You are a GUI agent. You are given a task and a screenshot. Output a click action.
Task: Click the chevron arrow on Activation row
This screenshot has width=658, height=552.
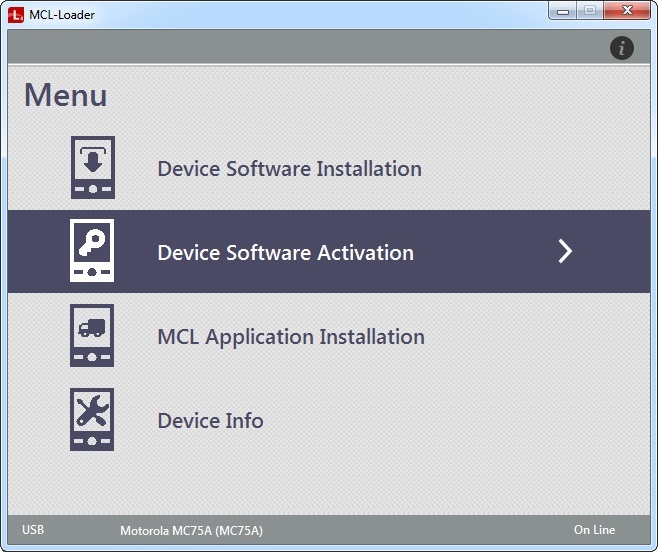tap(565, 251)
